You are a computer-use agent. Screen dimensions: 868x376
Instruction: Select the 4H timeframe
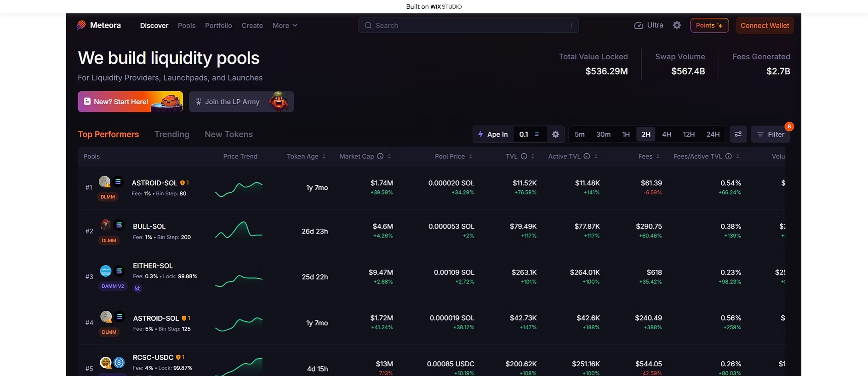click(667, 134)
